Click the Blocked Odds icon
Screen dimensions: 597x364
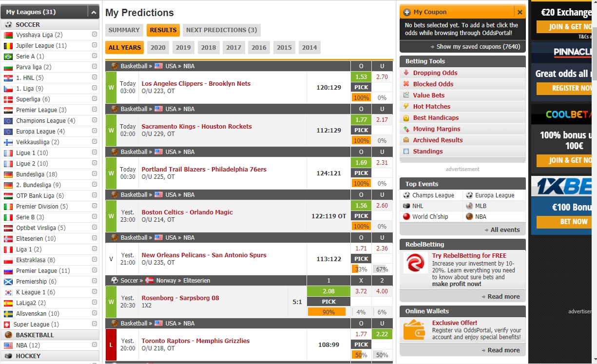tap(406, 84)
